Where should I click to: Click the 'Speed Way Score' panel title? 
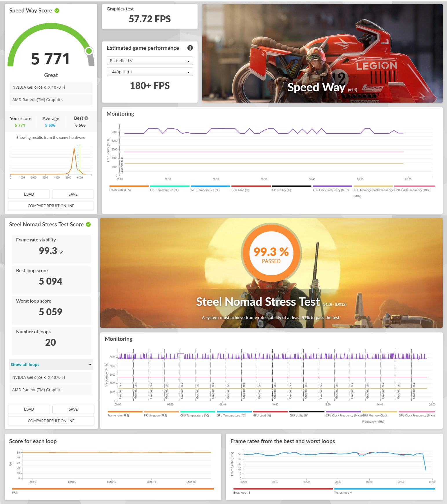click(31, 10)
